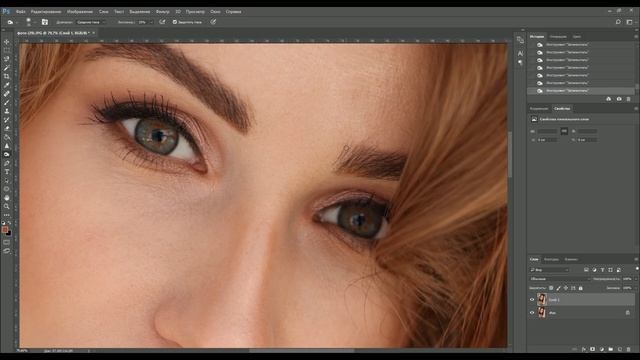Select the Dodge tool in toolbar
This screenshot has height=360, width=640.
[x=7, y=154]
